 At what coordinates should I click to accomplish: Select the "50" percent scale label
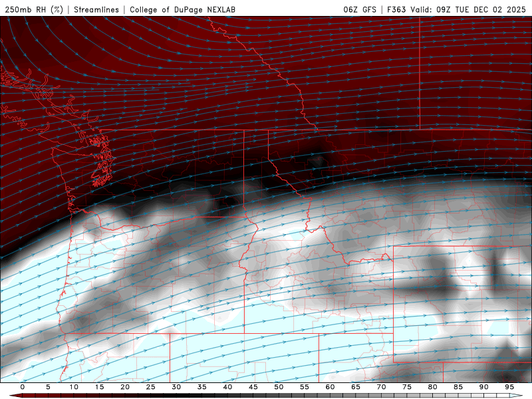point(279,387)
